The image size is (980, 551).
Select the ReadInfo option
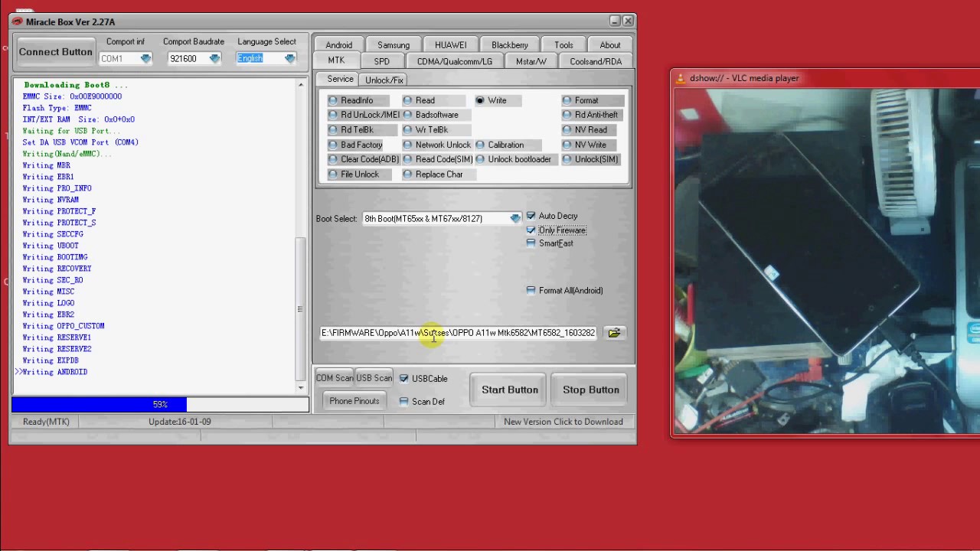coord(357,100)
